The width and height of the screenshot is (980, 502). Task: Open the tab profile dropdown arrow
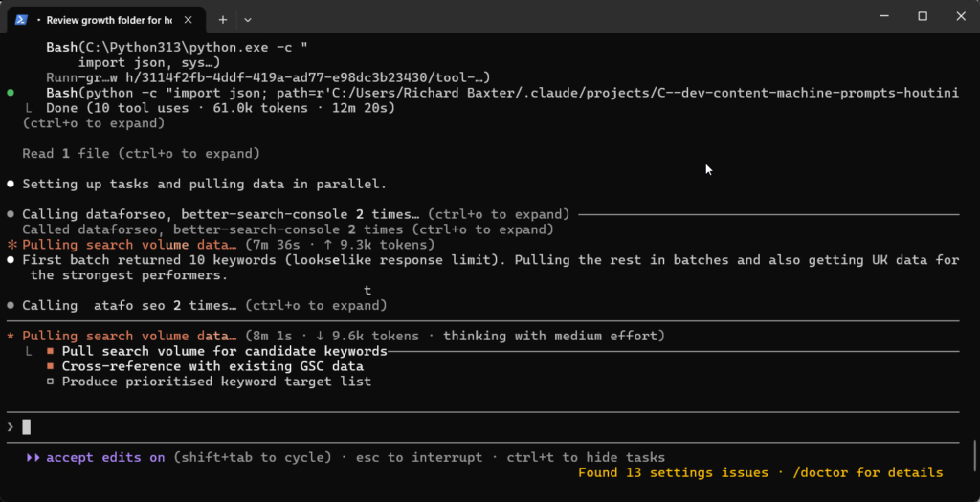click(248, 19)
